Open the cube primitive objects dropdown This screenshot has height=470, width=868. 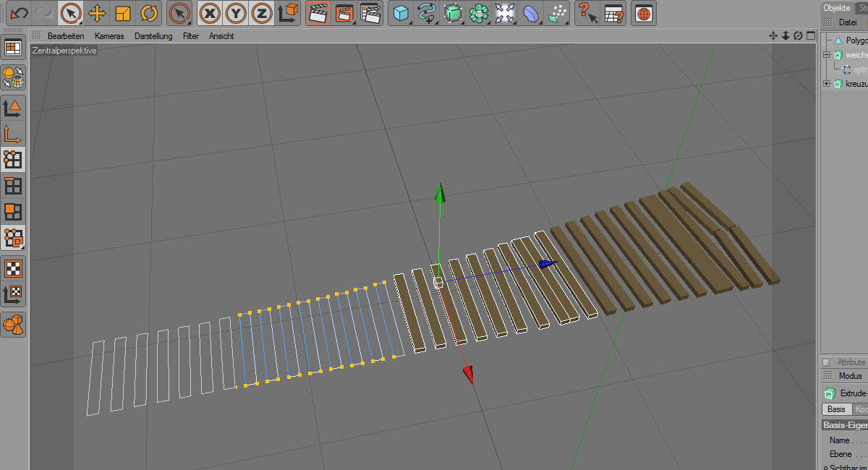[401, 13]
